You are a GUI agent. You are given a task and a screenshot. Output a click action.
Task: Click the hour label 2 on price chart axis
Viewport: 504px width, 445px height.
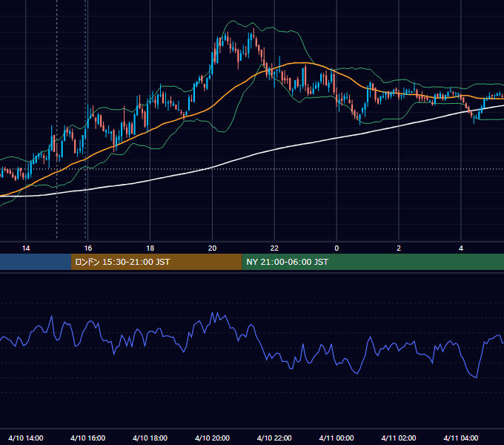(399, 248)
